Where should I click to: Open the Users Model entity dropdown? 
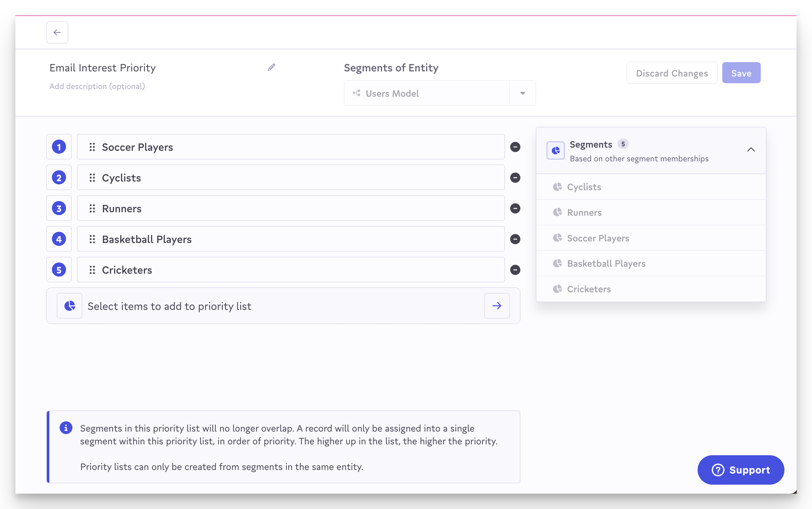pos(426,93)
